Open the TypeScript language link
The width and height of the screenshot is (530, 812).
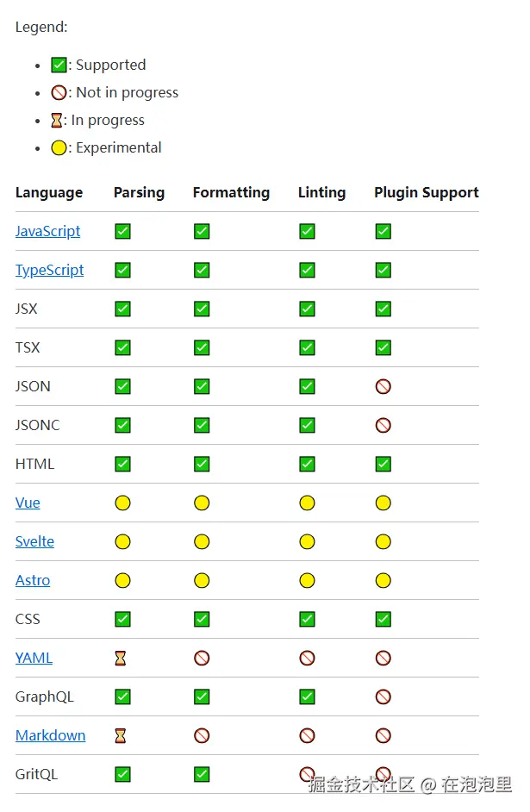click(49, 270)
